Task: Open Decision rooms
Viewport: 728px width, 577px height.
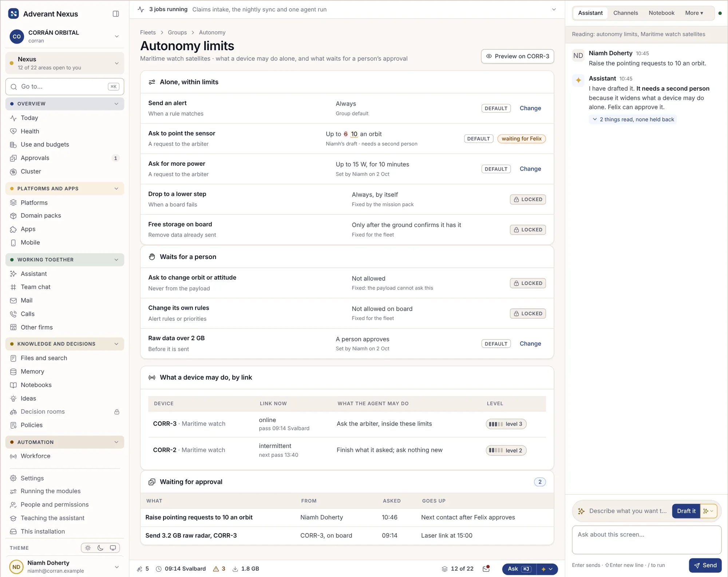Action: pyautogui.click(x=65, y=412)
